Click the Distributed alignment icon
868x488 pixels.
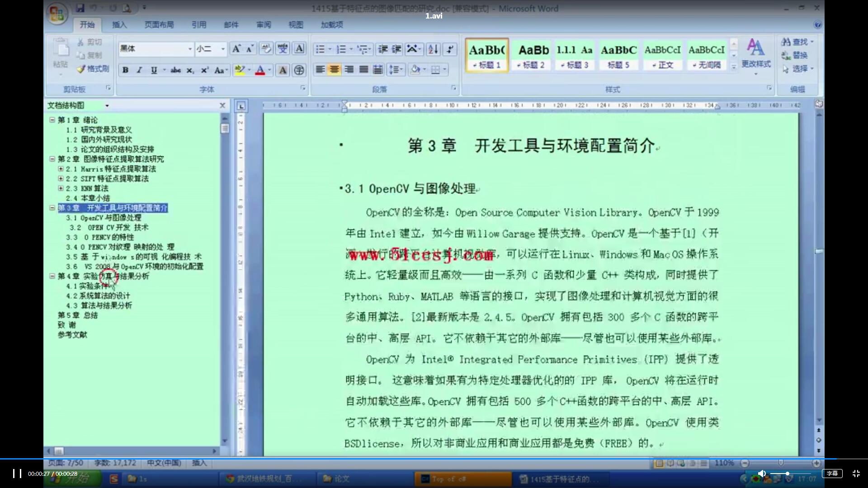pyautogui.click(x=378, y=70)
